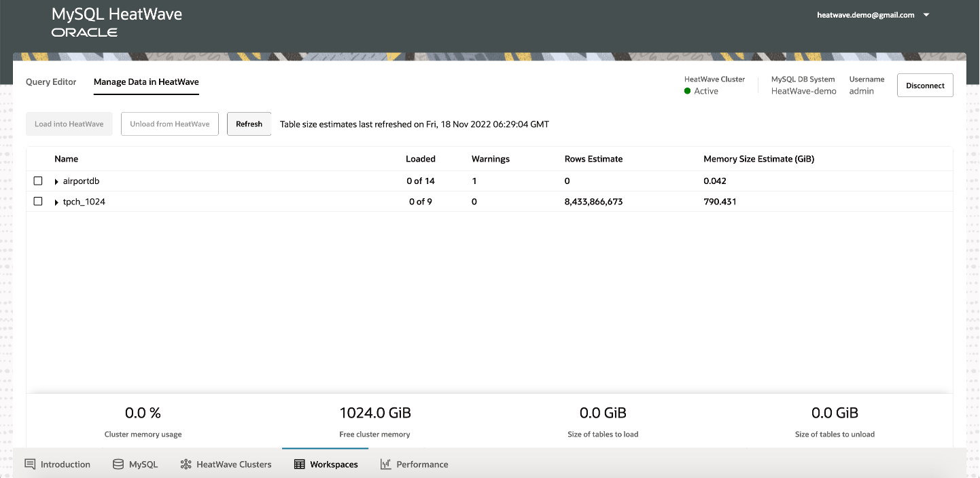The width and height of the screenshot is (980, 478).
Task: Switch to the Query Editor tab
Action: tap(50, 81)
